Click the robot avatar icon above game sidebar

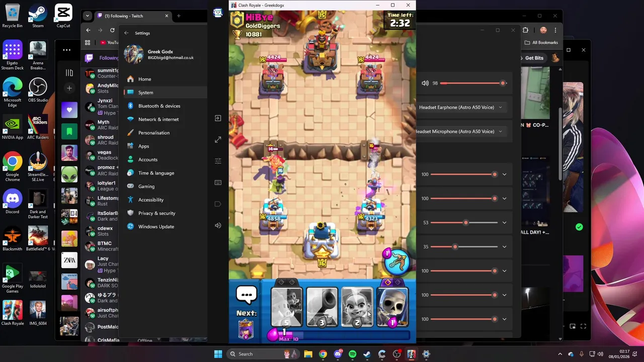coord(218,13)
